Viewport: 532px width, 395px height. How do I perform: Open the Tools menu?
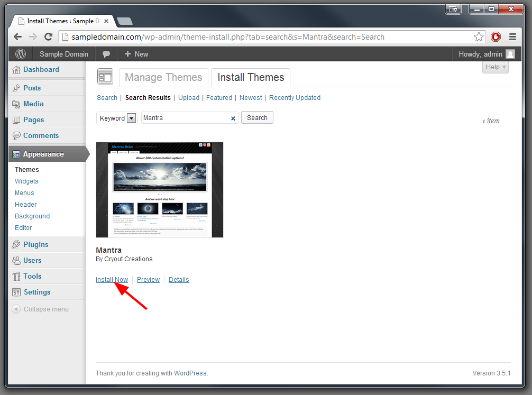(x=47, y=276)
